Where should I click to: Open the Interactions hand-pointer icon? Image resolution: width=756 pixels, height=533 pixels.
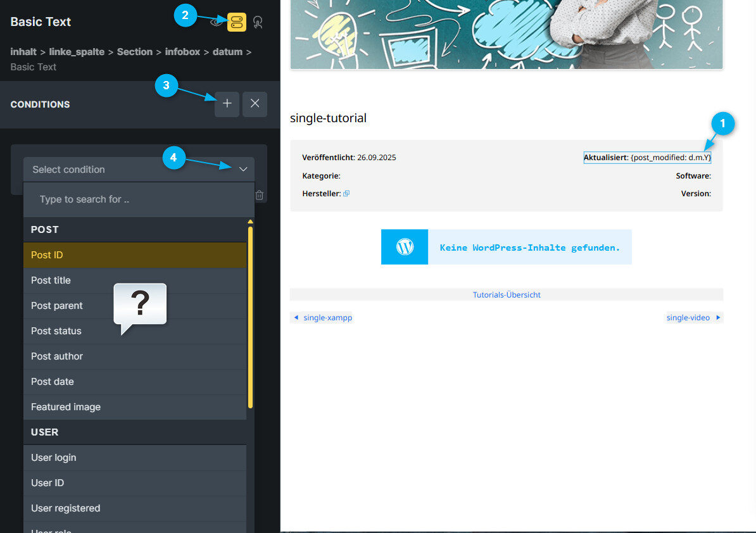(x=258, y=23)
